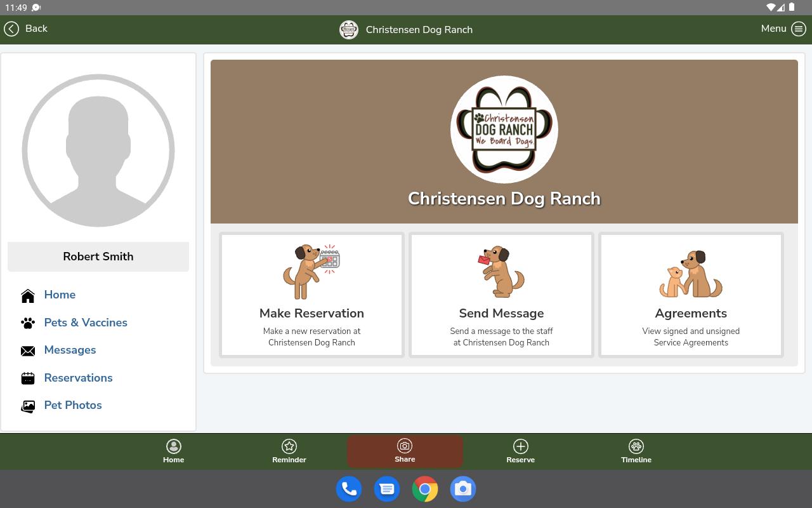Tap the Share camera button
This screenshot has height=508, width=812.
click(x=405, y=451)
